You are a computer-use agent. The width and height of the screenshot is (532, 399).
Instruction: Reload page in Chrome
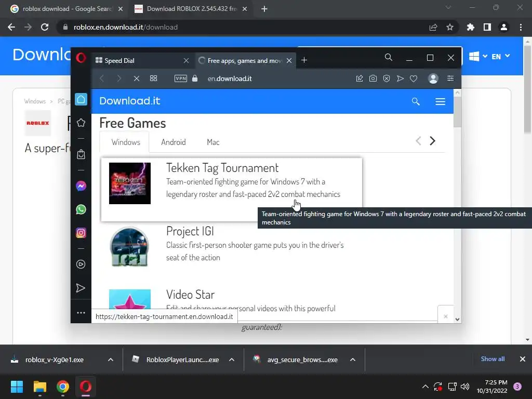pyautogui.click(x=45, y=27)
